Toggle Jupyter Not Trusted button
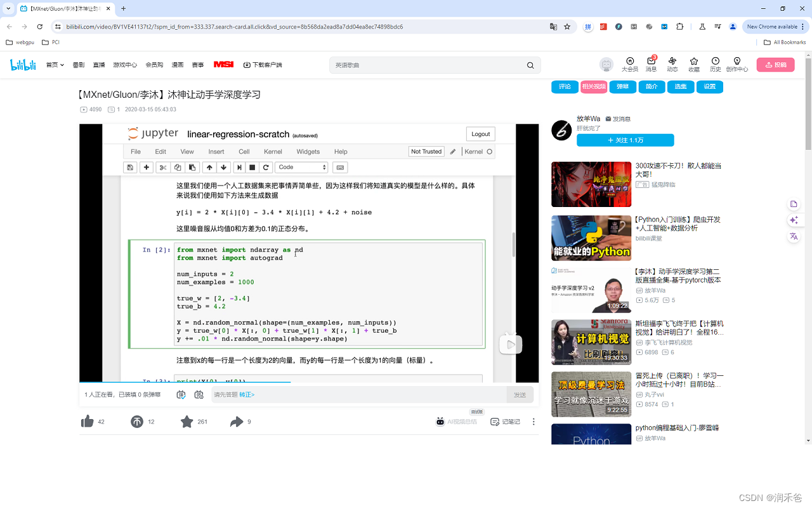This screenshot has height=508, width=812. click(x=426, y=152)
